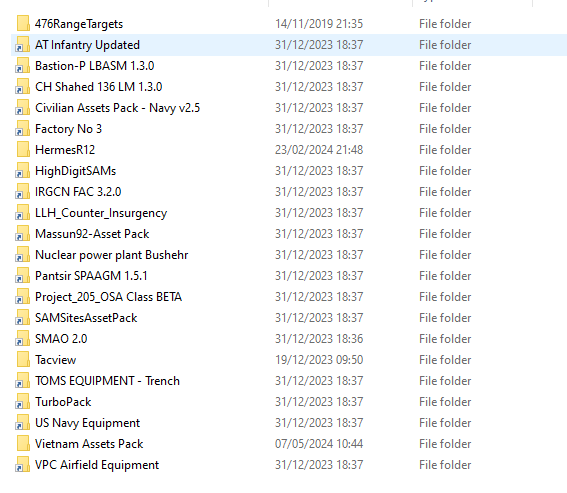Viewport: 567px width, 493px height.
Task: Click the name Nuclear power plant Bushehr
Action: point(111,255)
